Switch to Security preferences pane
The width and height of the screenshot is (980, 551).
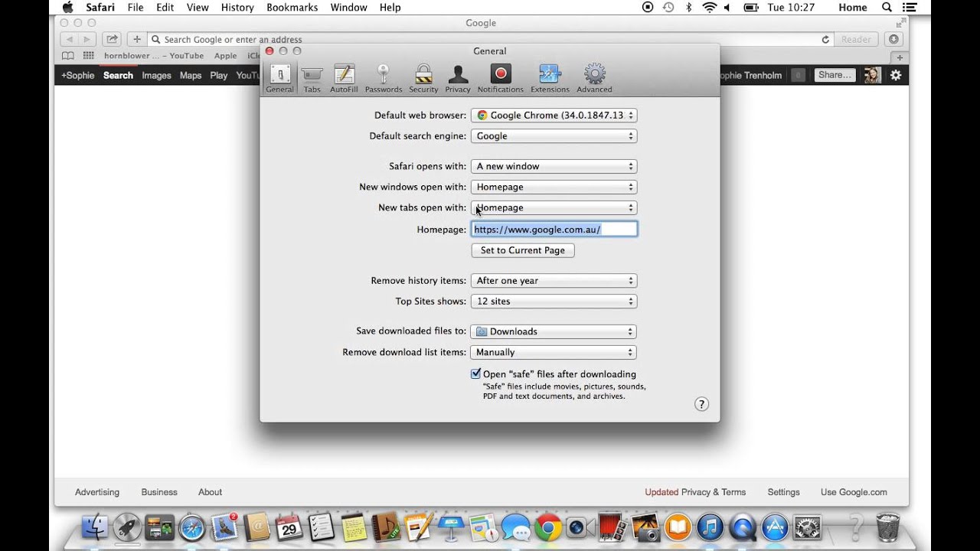(423, 79)
